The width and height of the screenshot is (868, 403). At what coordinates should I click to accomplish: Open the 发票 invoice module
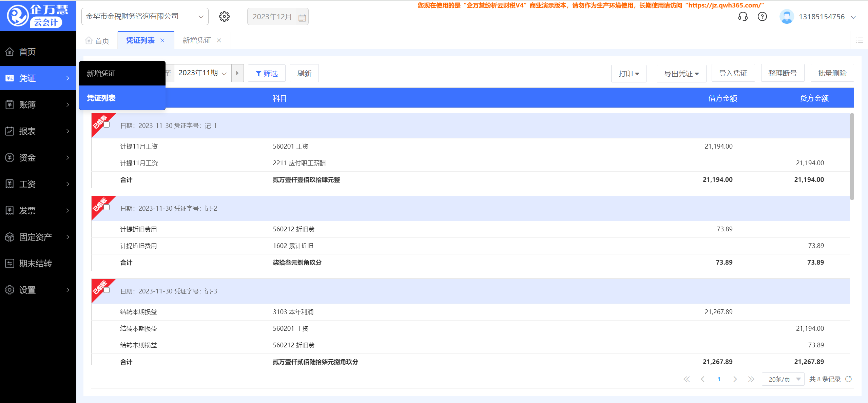[27, 210]
